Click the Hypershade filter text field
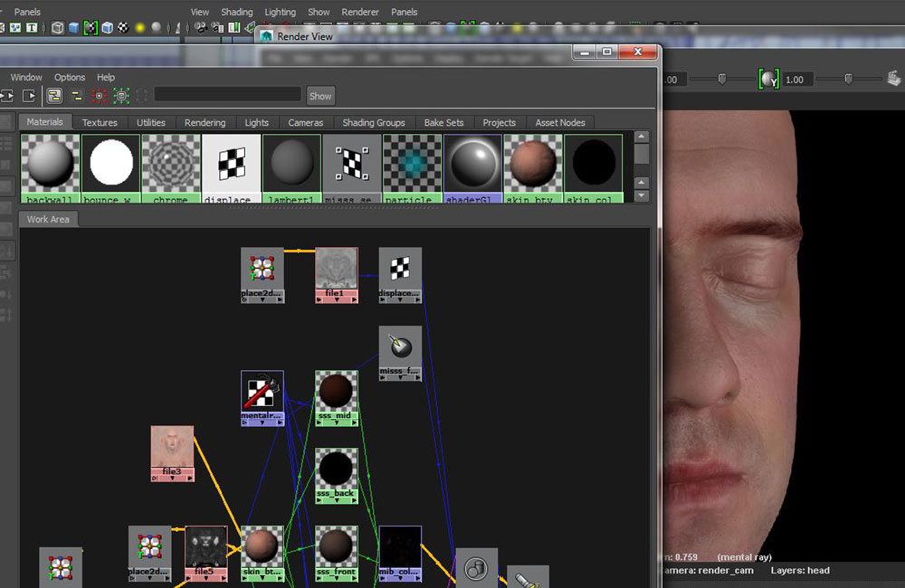The width and height of the screenshot is (905, 588). click(x=228, y=95)
